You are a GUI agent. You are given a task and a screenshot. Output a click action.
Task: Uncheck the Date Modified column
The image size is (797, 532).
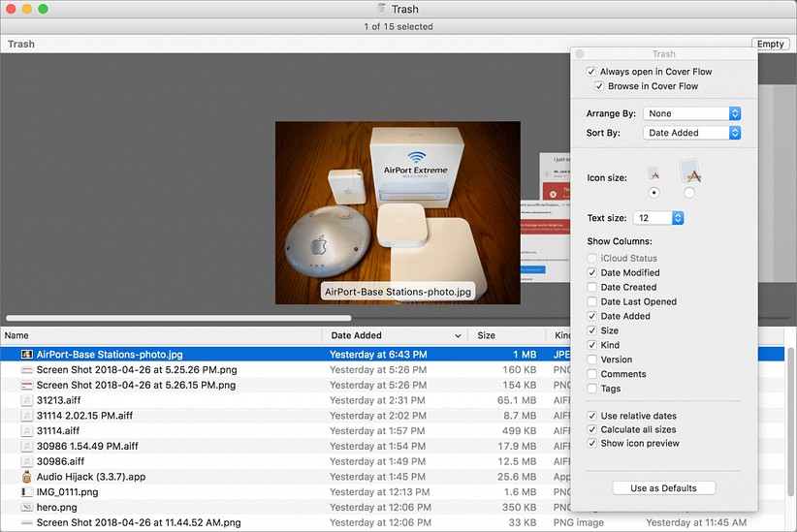pos(591,273)
